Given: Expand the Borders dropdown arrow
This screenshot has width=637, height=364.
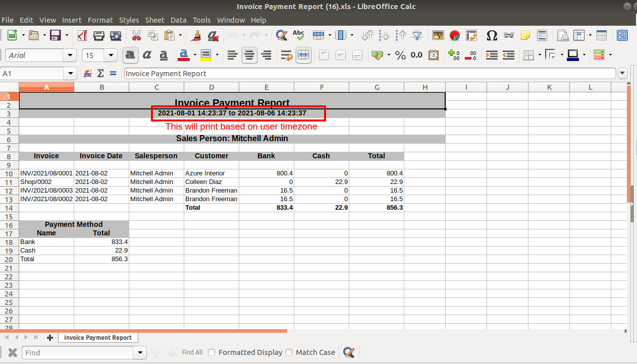Looking at the screenshot, I should pyautogui.click(x=540, y=55).
